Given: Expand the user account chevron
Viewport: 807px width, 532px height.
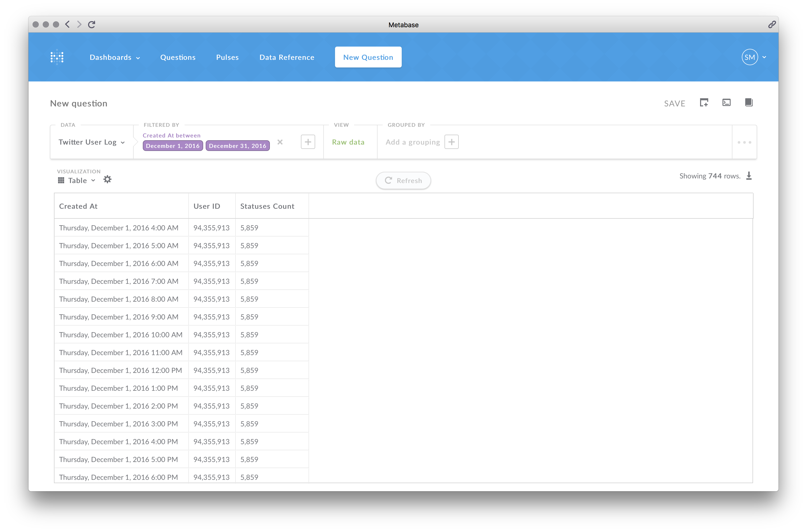Looking at the screenshot, I should [764, 57].
